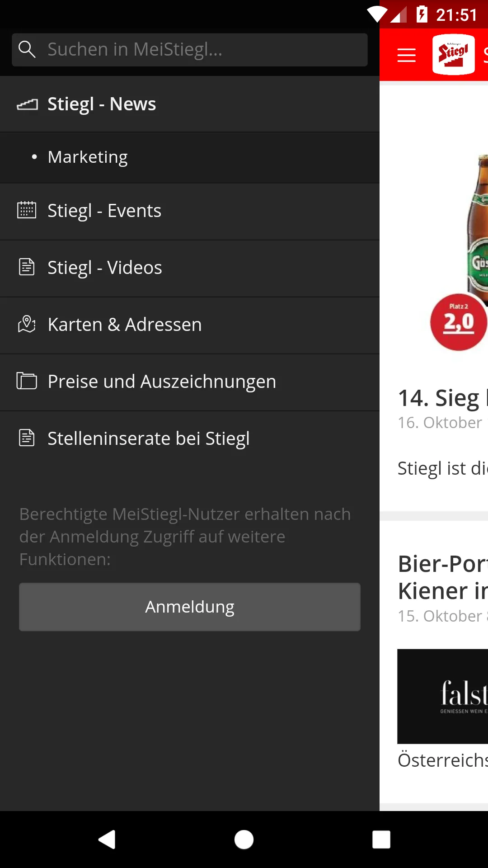The image size is (488, 868).
Task: Click the Anmeldung login button
Action: [x=190, y=607]
